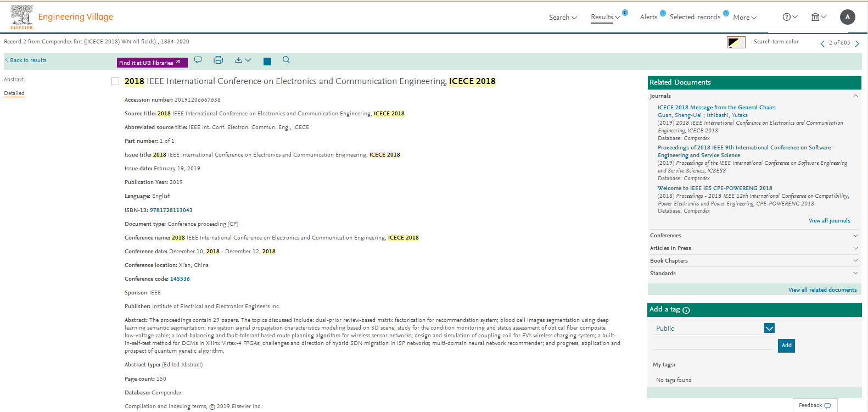Open the Search menu in top navigation
The image size is (868, 412).
click(563, 18)
